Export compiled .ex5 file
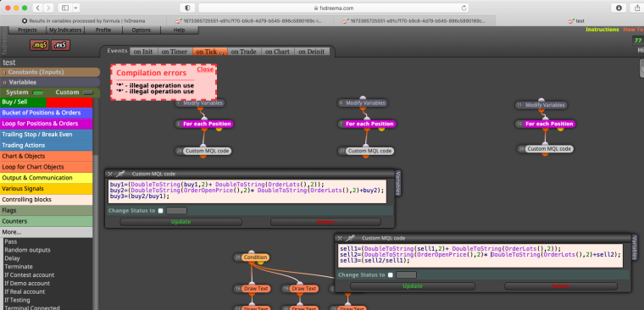 [61, 45]
